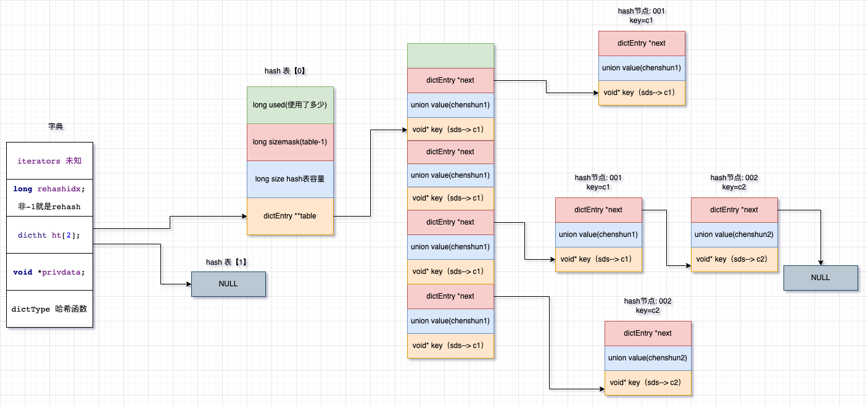This screenshot has width=868, height=406.
Task: Select dictEntry *next in node pointing to NULL
Action: click(734, 210)
